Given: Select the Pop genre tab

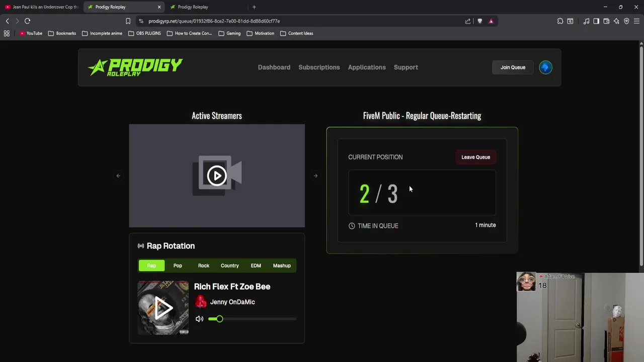Looking at the screenshot, I should pyautogui.click(x=178, y=265).
